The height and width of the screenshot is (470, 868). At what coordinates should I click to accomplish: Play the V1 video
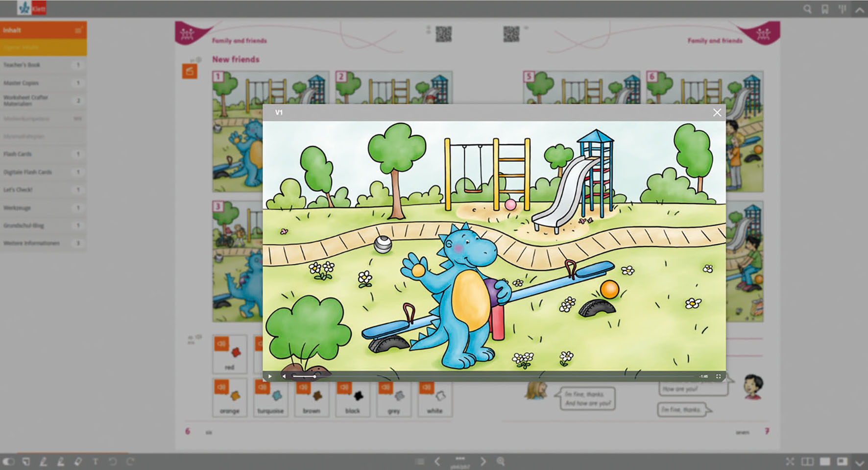(x=270, y=376)
